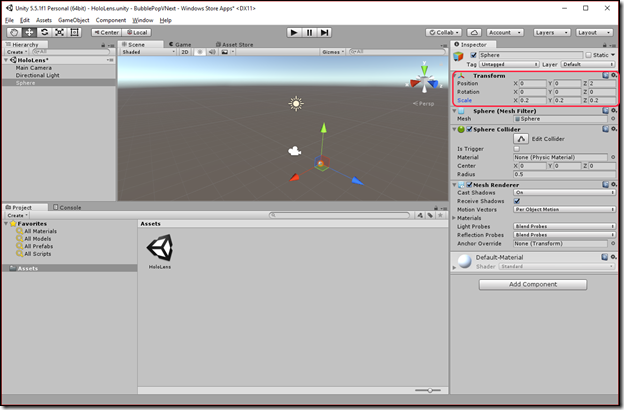Screen dimensions: 624x410
Task: Click the Project search field
Action: click(339, 215)
